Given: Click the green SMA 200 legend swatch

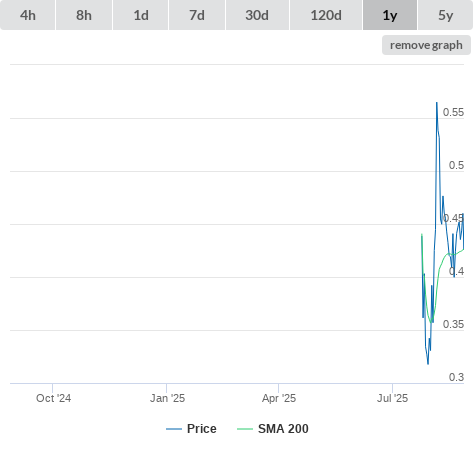Looking at the screenshot, I should point(245,429).
